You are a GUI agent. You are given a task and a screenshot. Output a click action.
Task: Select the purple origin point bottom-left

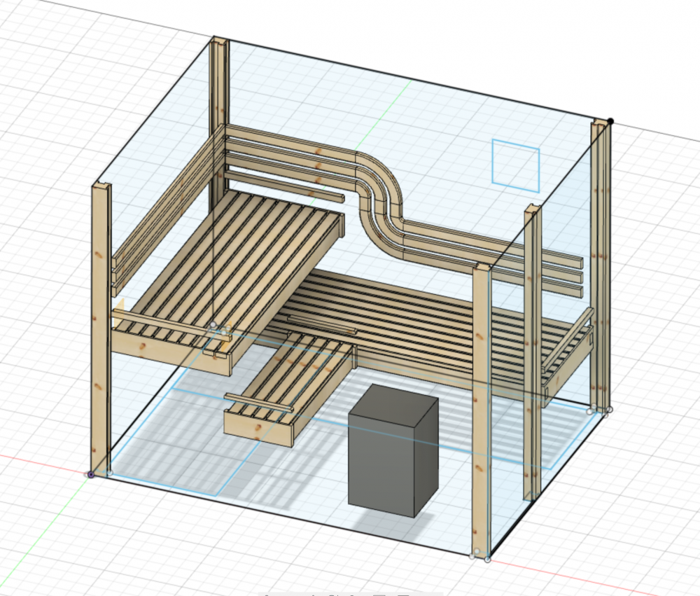(91, 475)
